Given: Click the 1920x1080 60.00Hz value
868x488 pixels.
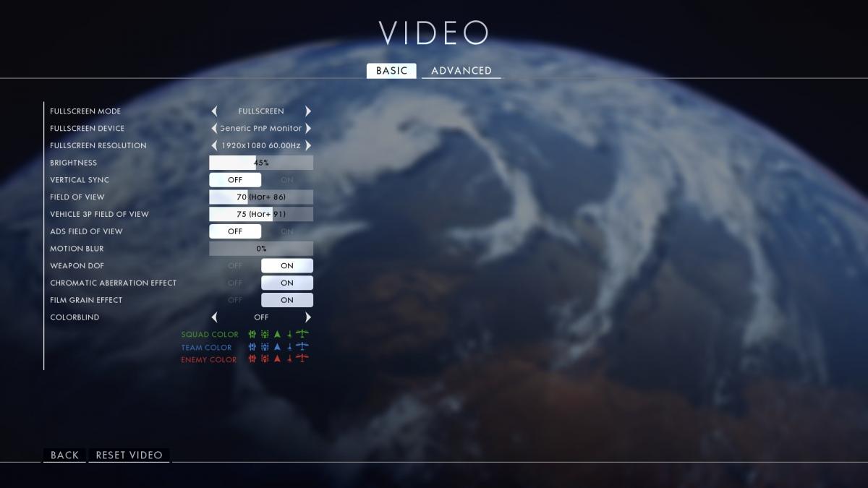Looking at the screenshot, I should click(261, 145).
